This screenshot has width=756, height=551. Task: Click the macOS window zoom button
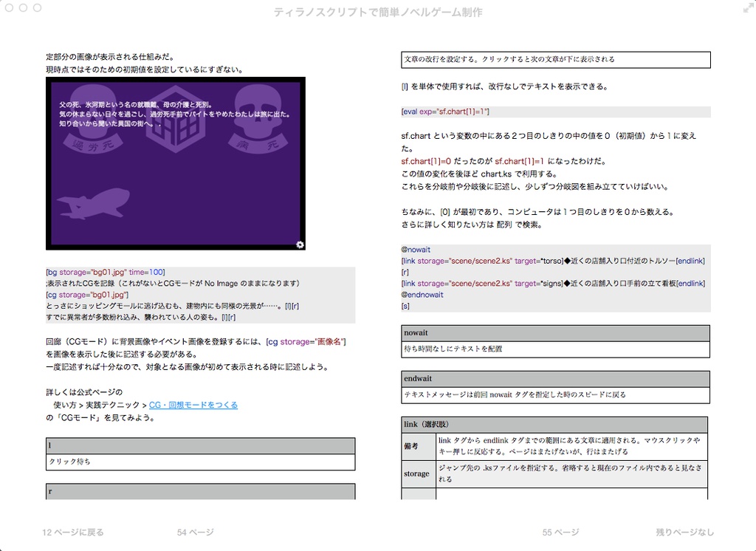[x=37, y=7]
